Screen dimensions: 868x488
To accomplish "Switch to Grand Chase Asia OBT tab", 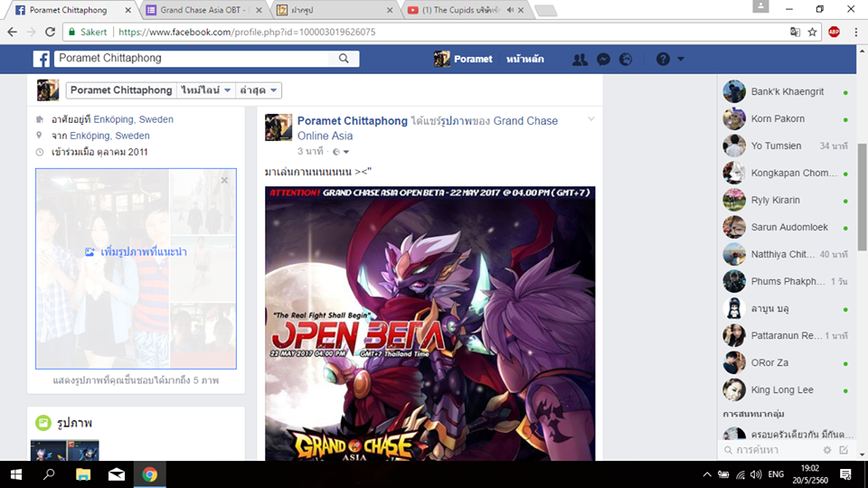I will [x=203, y=10].
